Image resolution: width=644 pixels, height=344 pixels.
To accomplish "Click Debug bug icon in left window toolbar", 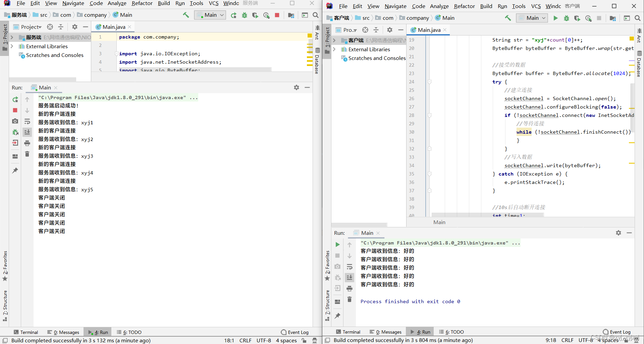I will [245, 15].
